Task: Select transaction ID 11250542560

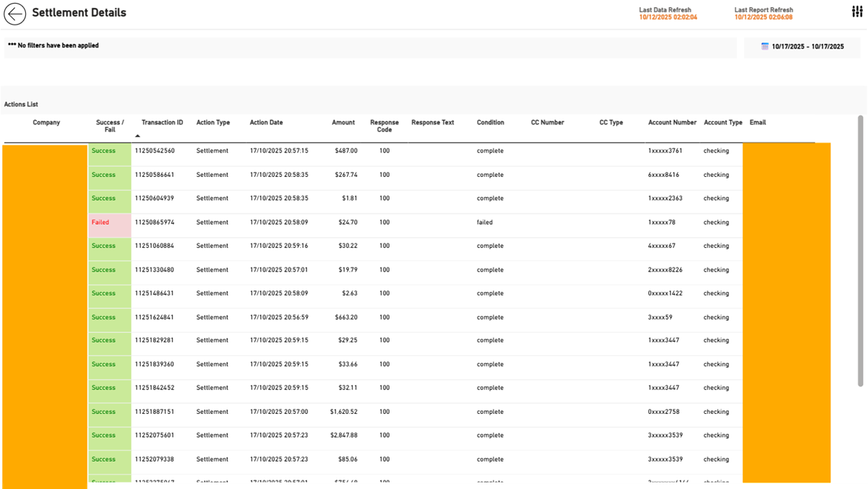Action: pos(155,151)
